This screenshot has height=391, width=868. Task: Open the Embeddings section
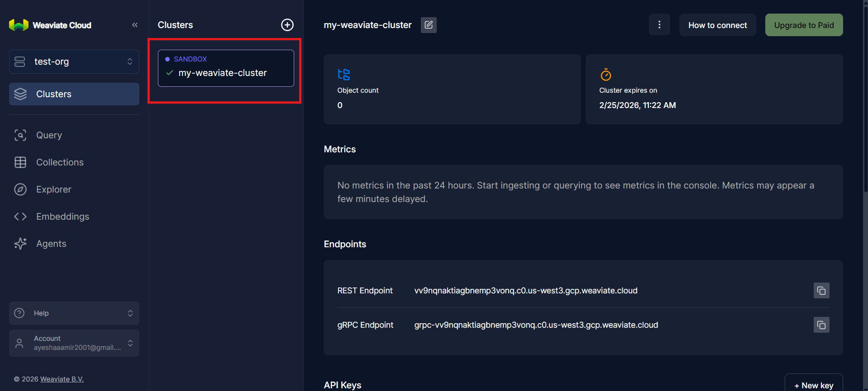(x=62, y=217)
